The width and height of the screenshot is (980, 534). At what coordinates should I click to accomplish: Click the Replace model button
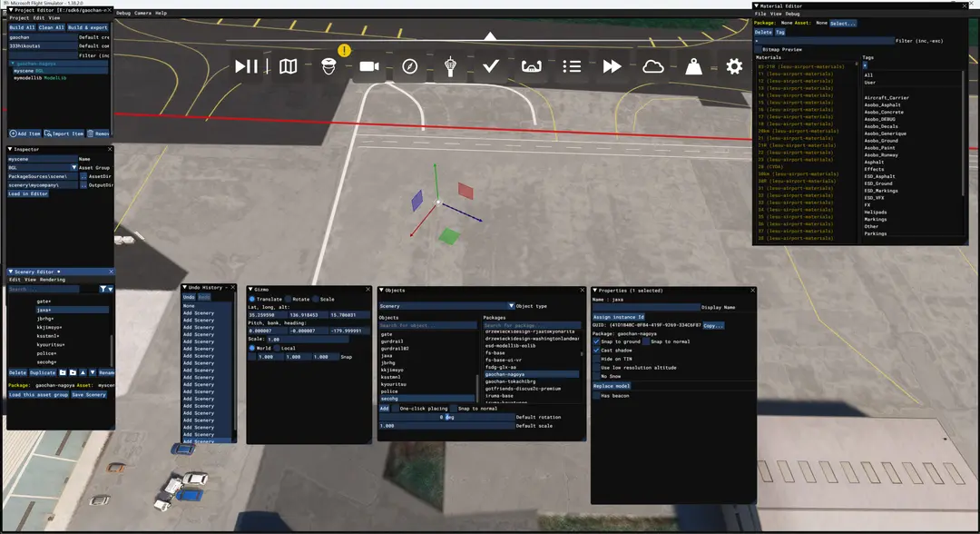tap(612, 386)
